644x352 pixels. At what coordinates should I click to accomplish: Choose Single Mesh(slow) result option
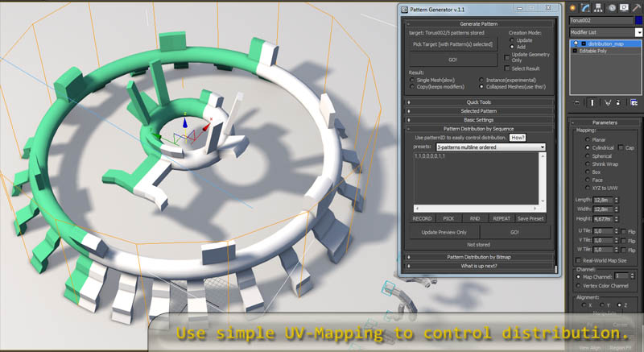(411, 80)
